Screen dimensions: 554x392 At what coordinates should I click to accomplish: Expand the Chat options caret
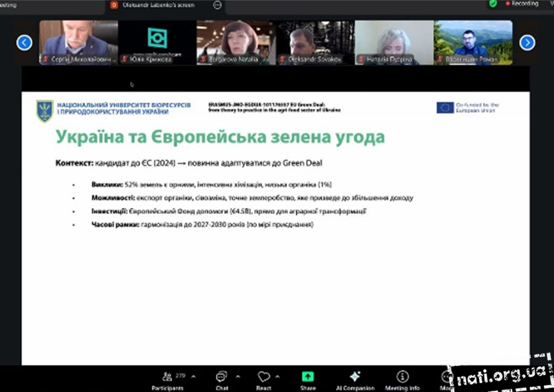pyautogui.click(x=238, y=376)
